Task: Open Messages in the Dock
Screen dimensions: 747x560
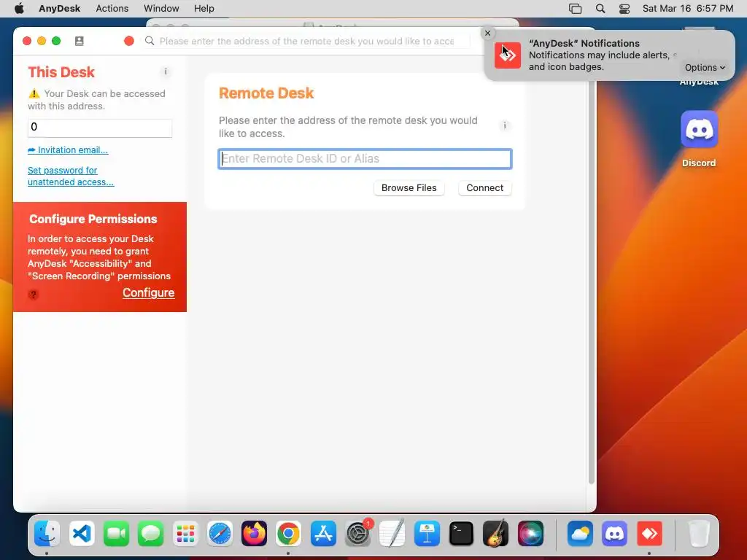Action: pos(150,533)
